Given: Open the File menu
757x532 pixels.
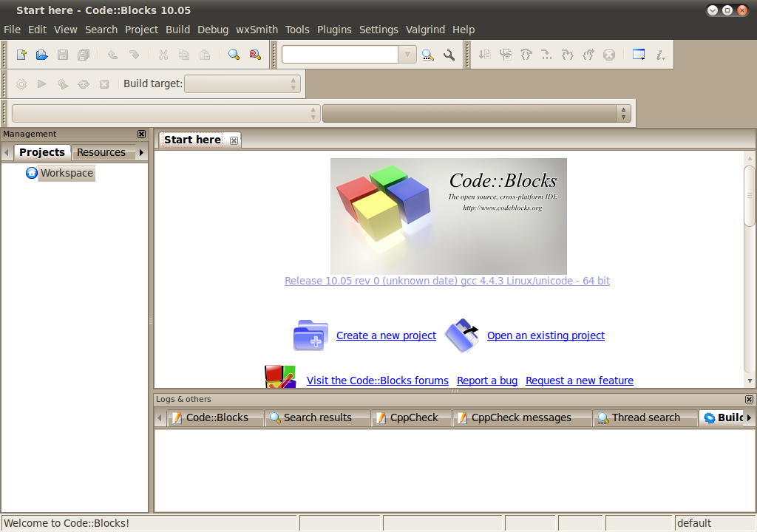Looking at the screenshot, I should (12, 30).
